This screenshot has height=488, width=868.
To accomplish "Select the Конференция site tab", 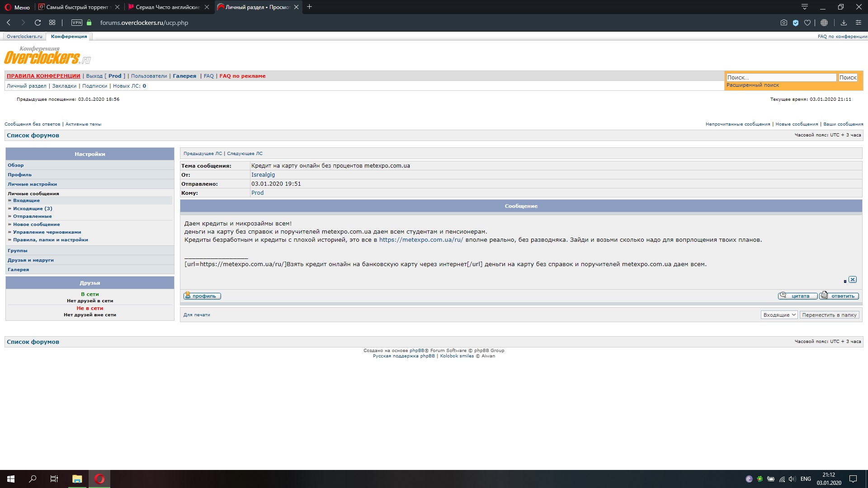I will 69,36.
